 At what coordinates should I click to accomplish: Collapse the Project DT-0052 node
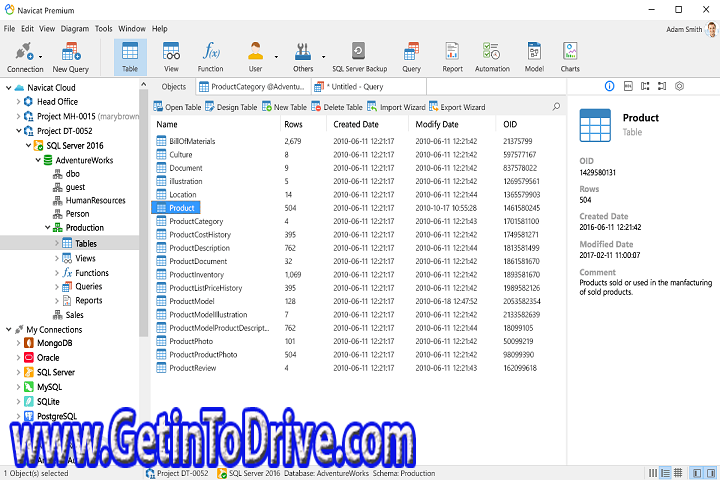click(19, 131)
